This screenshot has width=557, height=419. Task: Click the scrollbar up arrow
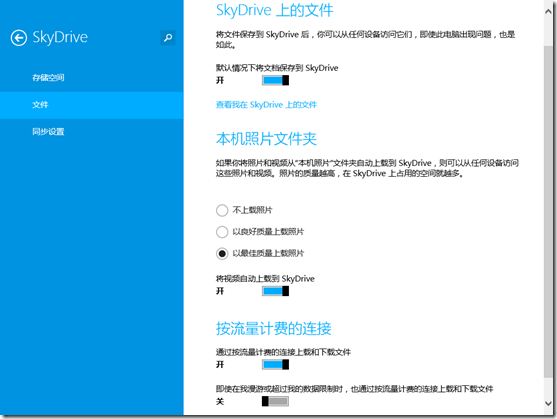[x=548, y=11]
